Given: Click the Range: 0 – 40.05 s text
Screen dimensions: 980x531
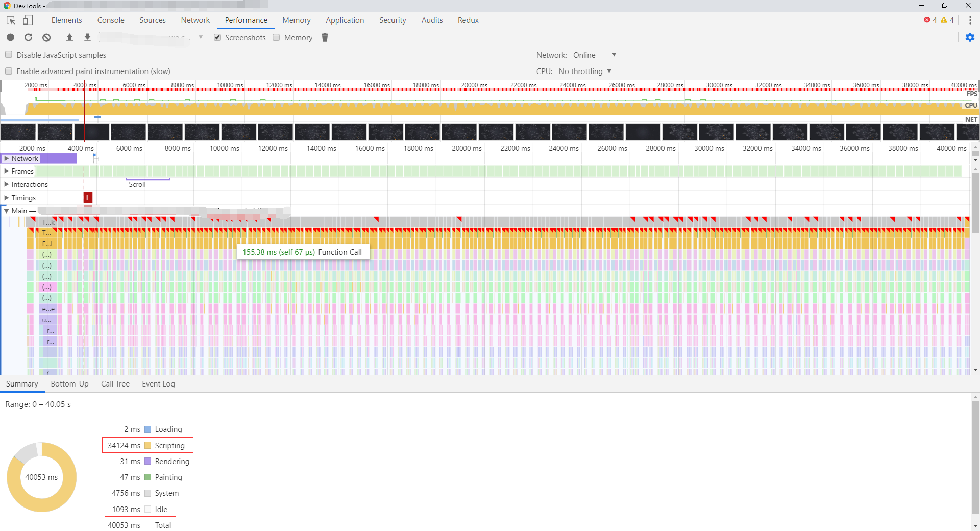Looking at the screenshot, I should pyautogui.click(x=38, y=404).
